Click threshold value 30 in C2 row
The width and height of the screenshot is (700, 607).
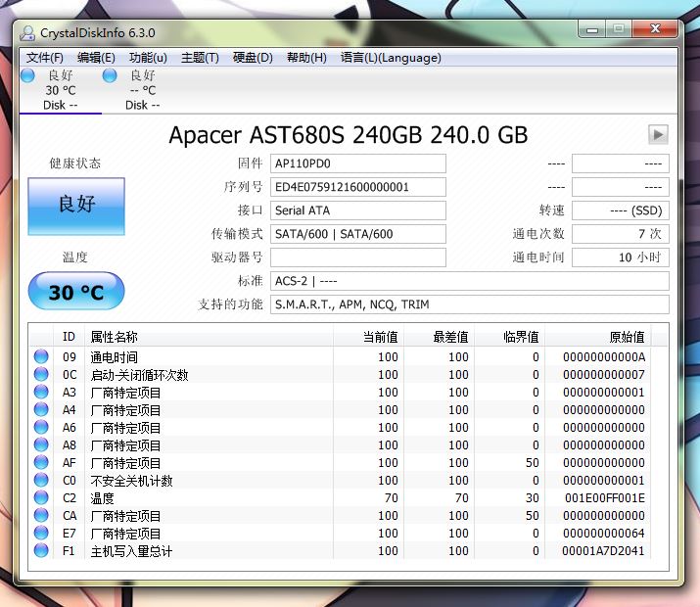[533, 497]
